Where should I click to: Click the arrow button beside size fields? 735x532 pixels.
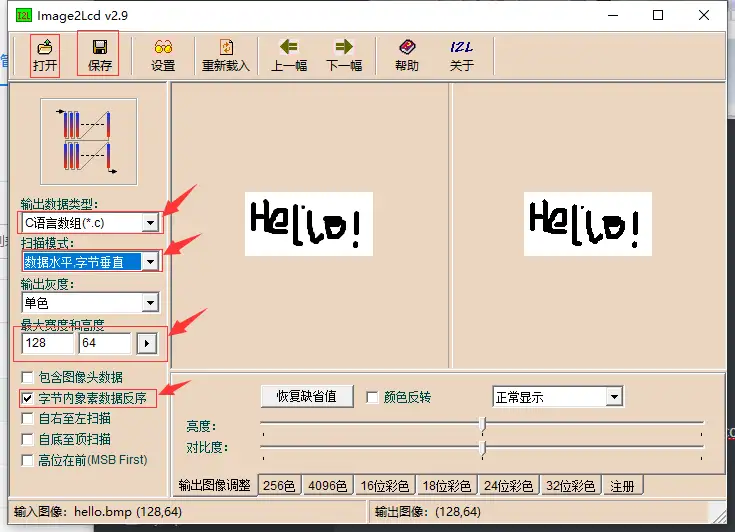147,343
